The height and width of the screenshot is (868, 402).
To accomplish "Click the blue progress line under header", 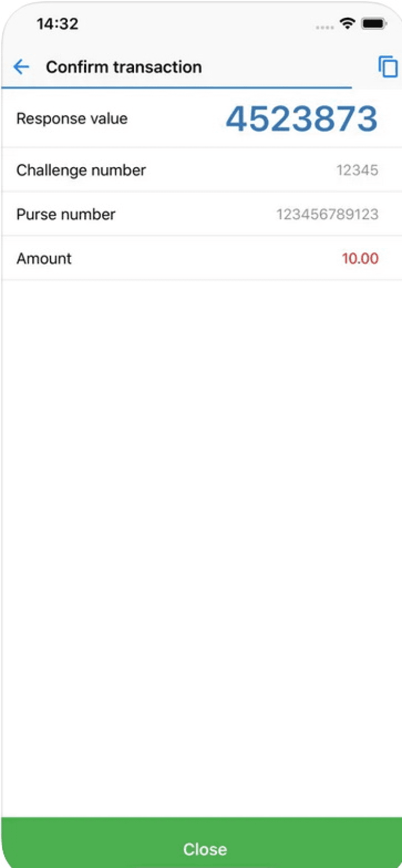I will 177,87.
